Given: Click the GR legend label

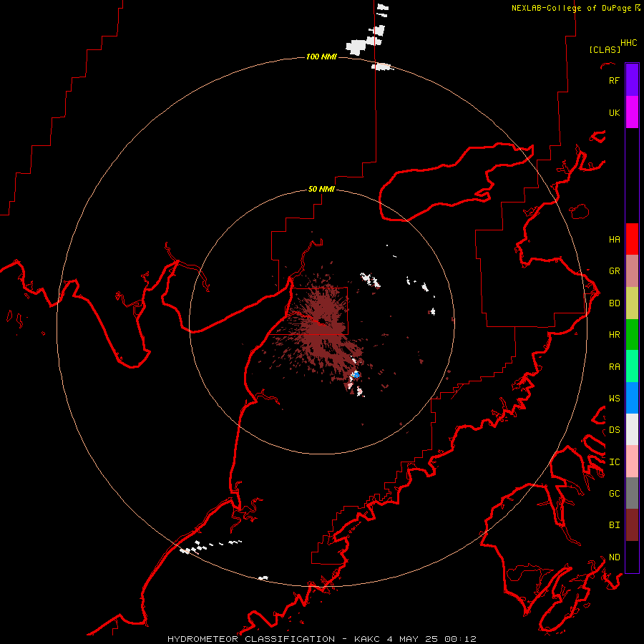Looking at the screenshot, I should point(614,270).
